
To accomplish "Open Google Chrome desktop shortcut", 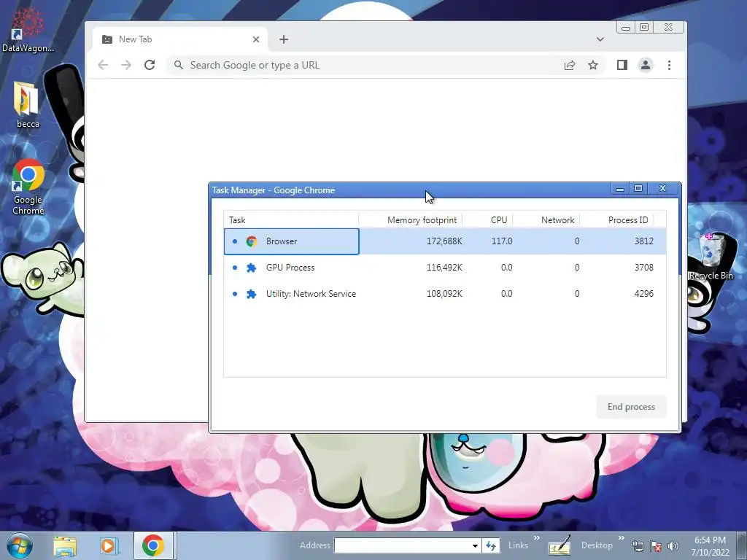I will (28, 187).
